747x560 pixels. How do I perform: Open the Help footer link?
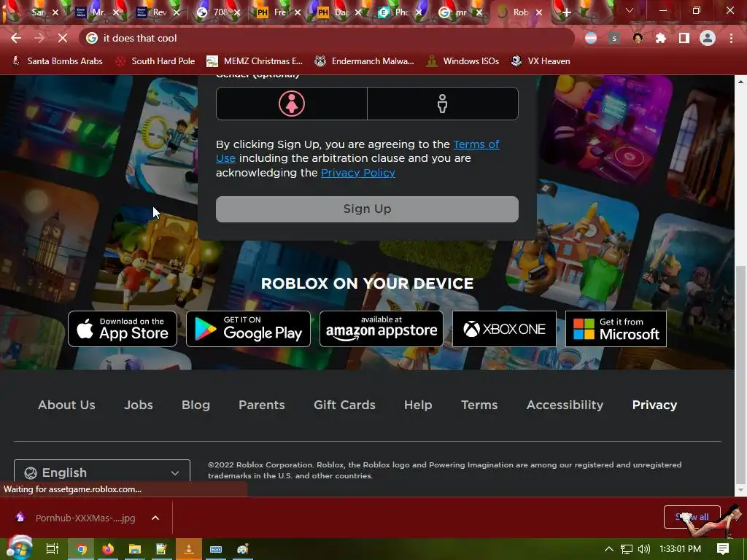click(418, 405)
